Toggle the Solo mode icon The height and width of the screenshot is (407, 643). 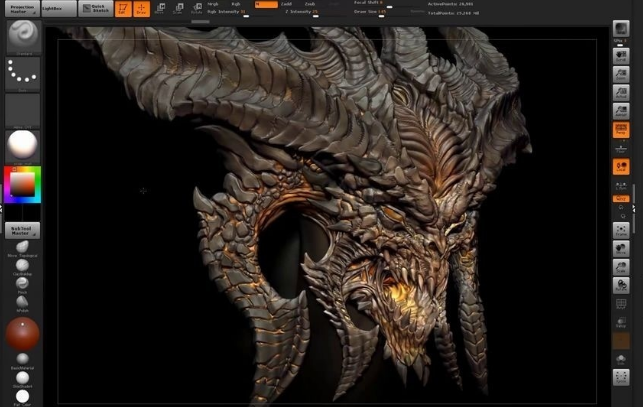pyautogui.click(x=621, y=360)
